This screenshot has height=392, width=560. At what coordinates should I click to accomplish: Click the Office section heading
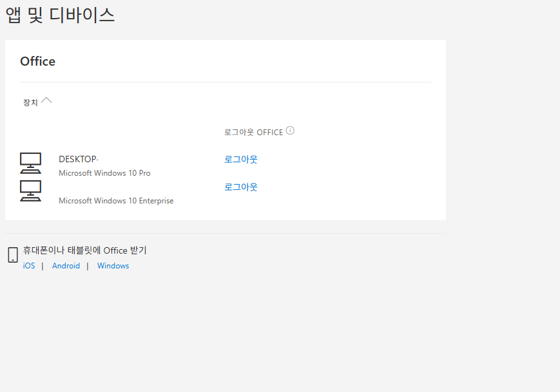(37, 61)
